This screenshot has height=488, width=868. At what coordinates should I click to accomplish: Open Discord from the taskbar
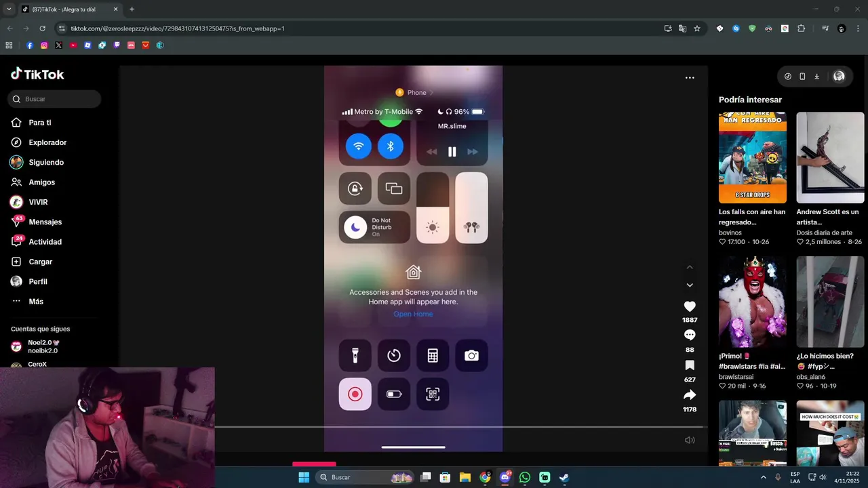[505, 477]
